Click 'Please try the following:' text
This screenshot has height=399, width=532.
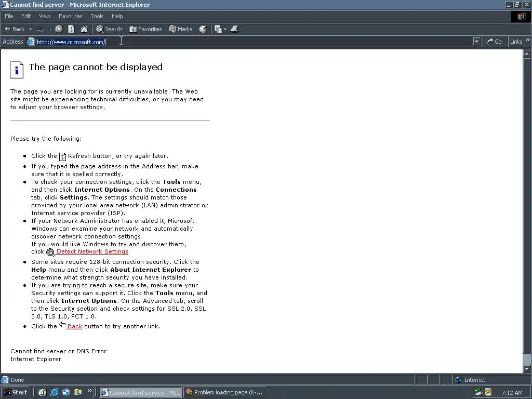click(46, 139)
